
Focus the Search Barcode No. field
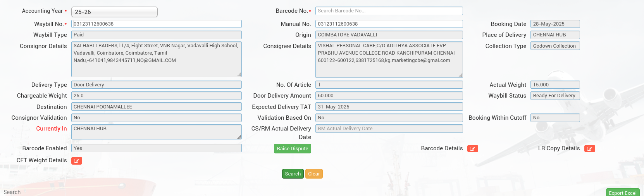[389, 11]
